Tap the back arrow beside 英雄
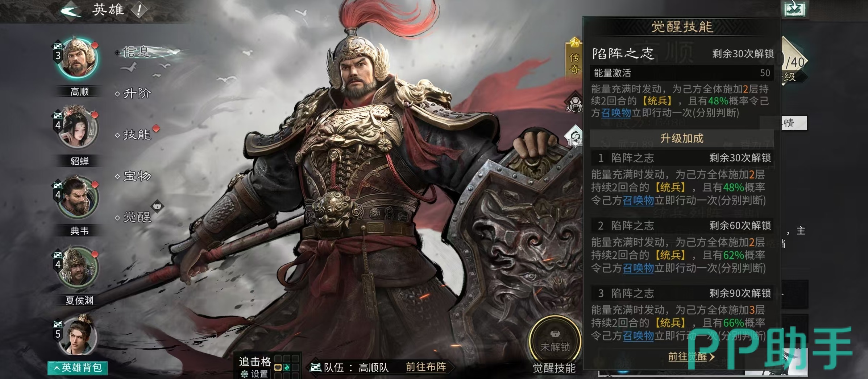 (71, 9)
